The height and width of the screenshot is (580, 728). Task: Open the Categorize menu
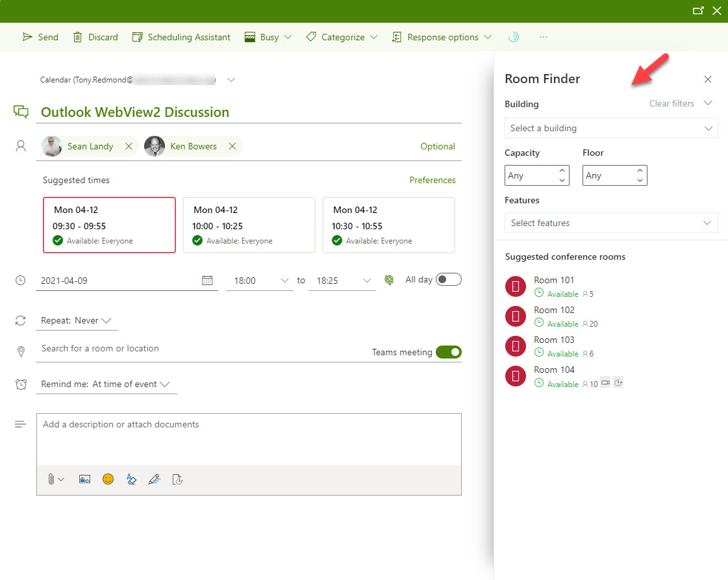[x=342, y=37]
